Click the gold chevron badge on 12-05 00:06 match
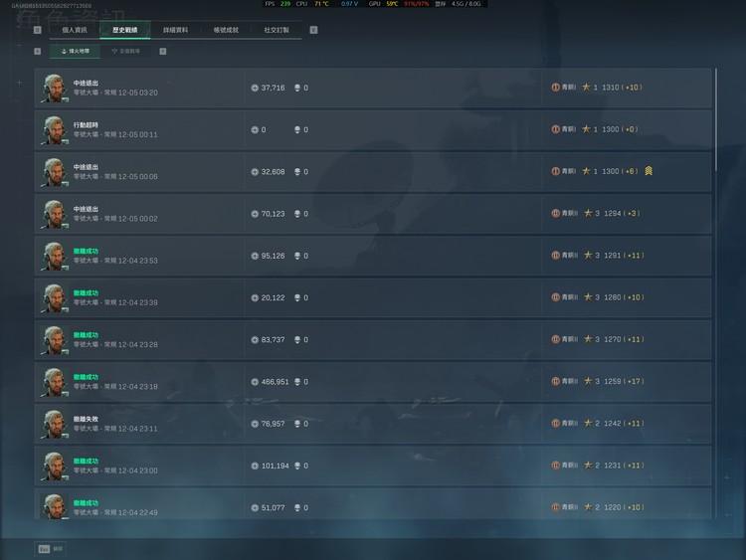Image resolution: width=746 pixels, height=560 pixels. click(x=649, y=171)
